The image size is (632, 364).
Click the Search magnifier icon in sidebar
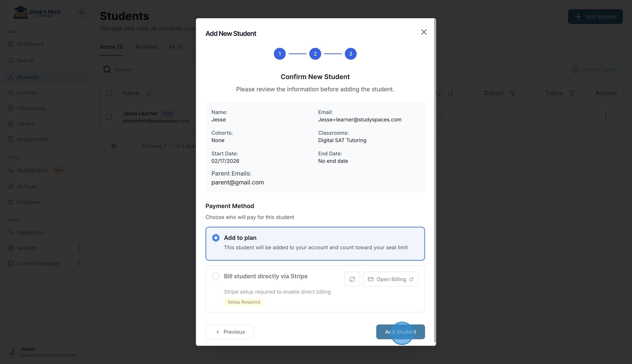[11, 61]
